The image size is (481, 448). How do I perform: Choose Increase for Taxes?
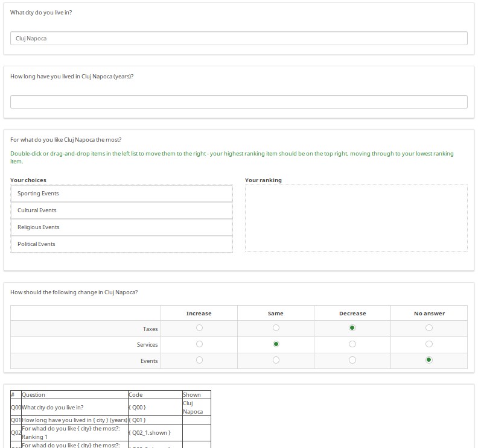[x=199, y=328]
